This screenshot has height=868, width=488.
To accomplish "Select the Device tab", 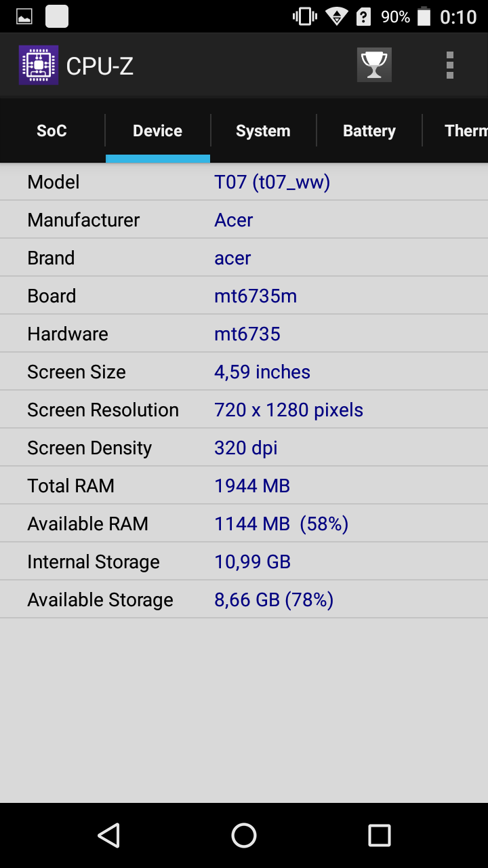I will pyautogui.click(x=158, y=131).
